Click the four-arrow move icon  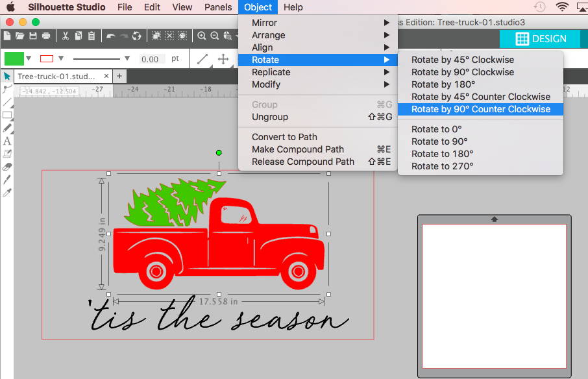click(x=223, y=59)
